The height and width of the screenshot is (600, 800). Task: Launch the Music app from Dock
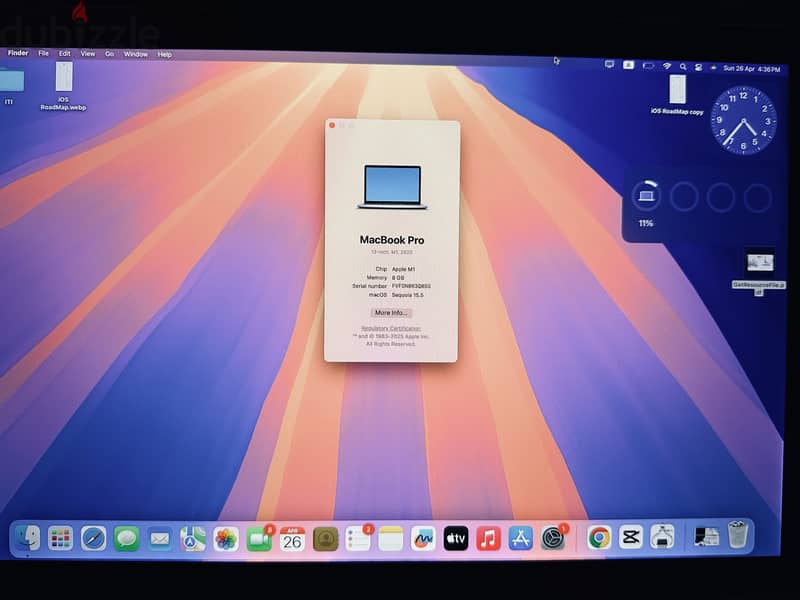[x=488, y=538]
